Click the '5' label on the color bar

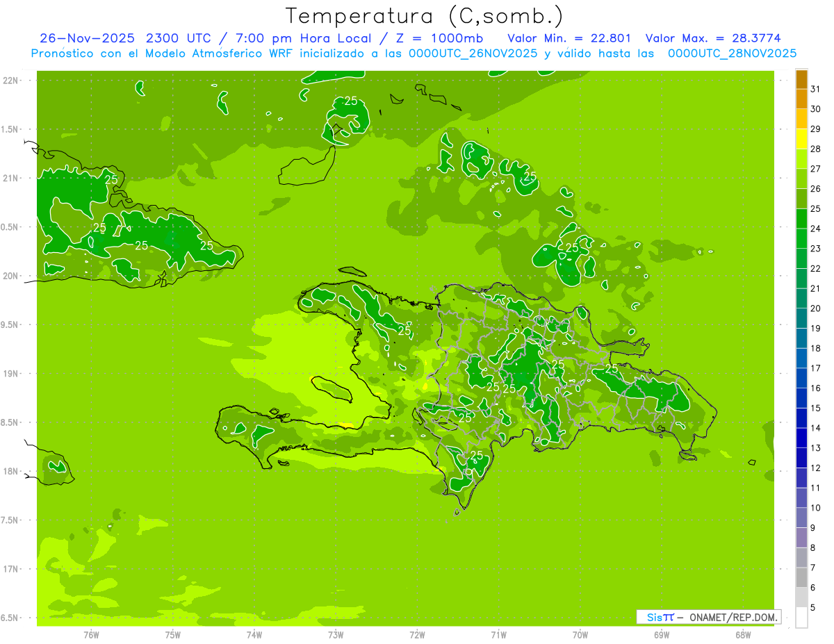(813, 608)
